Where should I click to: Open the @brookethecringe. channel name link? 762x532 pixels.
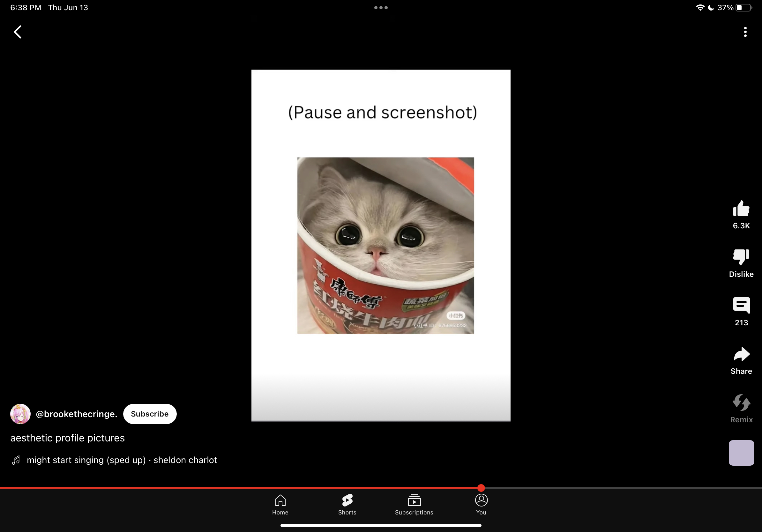[76, 414]
